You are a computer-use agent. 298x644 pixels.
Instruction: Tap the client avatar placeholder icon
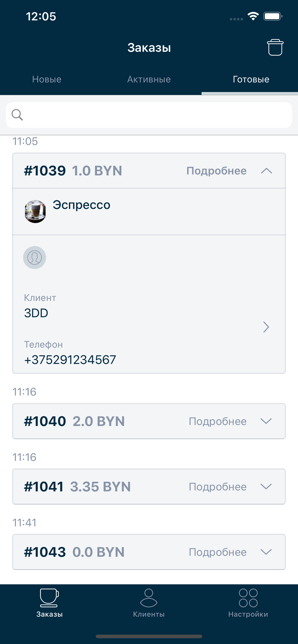point(35,258)
